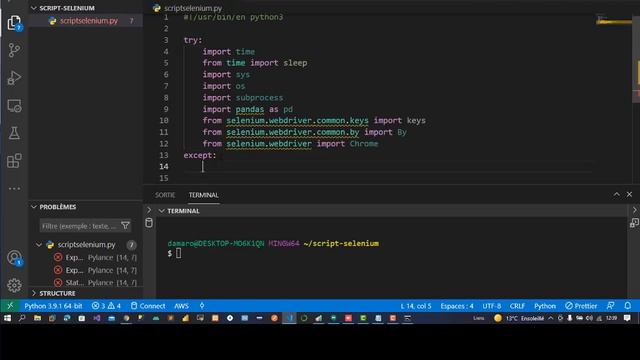Click the Connect database status item
The height and width of the screenshot is (360, 640).
coord(148,306)
